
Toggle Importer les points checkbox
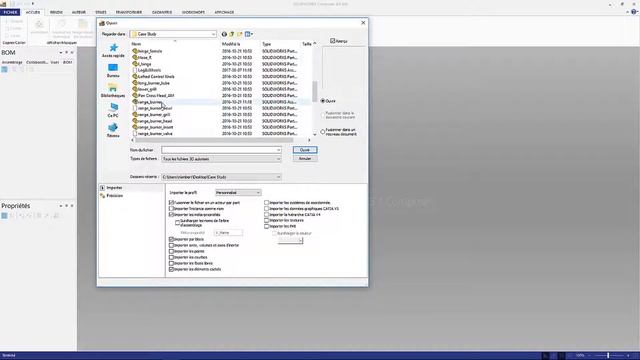(171, 251)
